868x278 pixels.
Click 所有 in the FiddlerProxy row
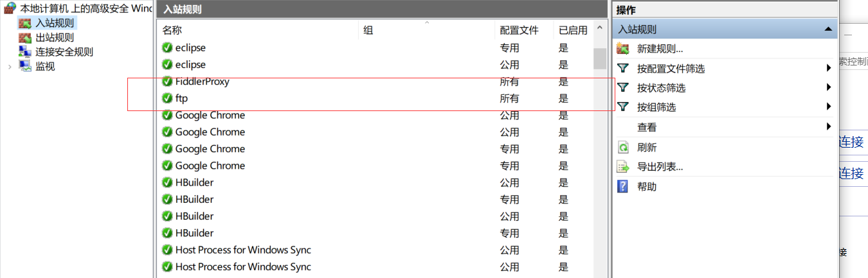509,82
